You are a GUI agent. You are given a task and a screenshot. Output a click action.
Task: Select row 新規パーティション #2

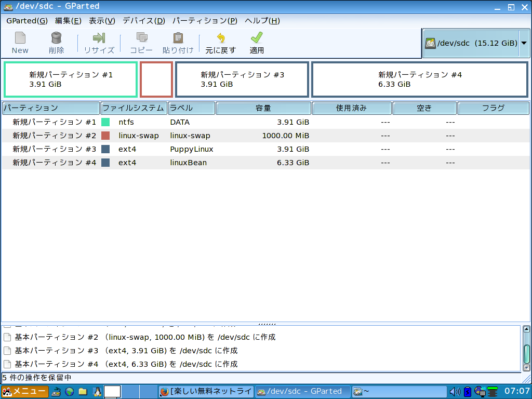pyautogui.click(x=265, y=136)
